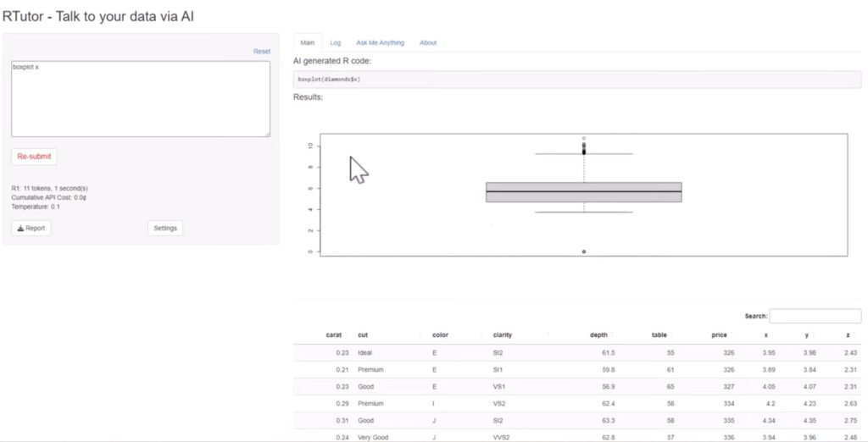Open the Ask Me Anything tab

pos(380,42)
